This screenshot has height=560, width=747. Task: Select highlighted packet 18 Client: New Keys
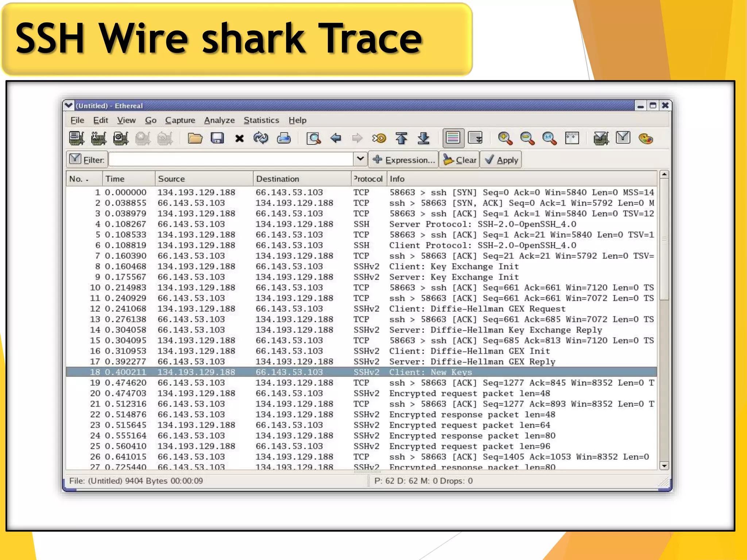tap(361, 372)
